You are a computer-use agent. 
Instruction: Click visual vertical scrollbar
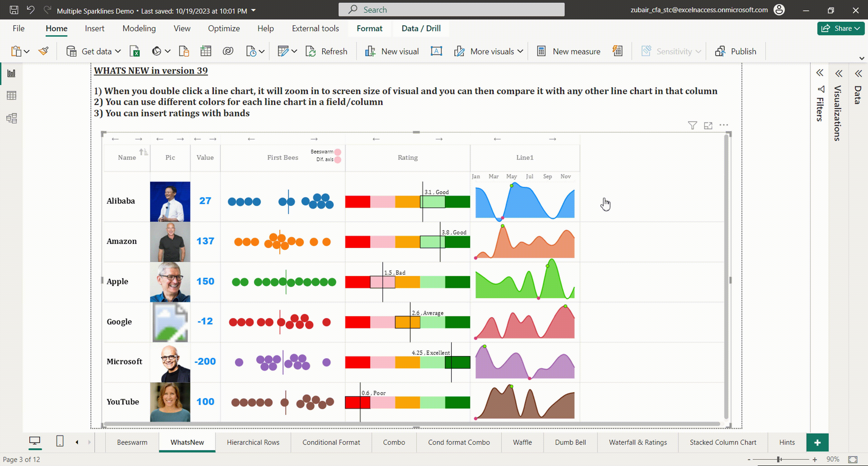(726, 277)
